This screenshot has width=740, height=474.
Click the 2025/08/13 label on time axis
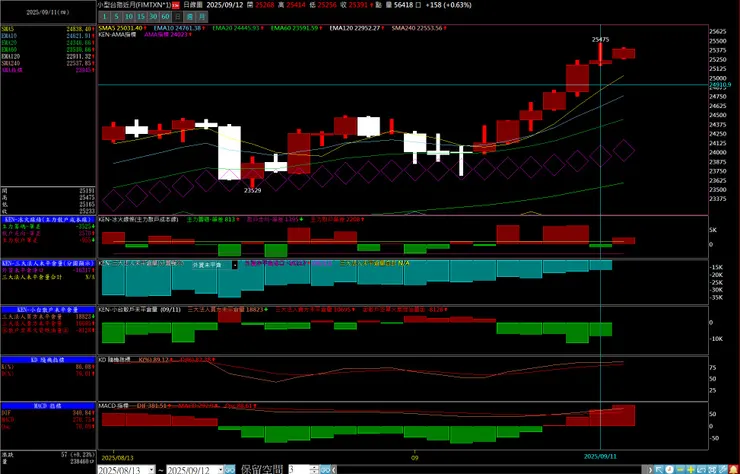pos(118,457)
